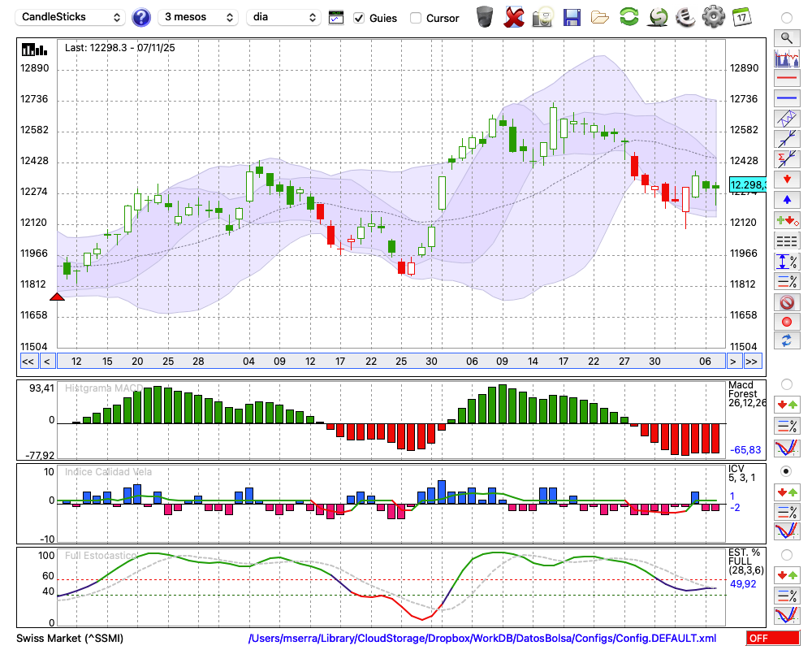This screenshot has height=650, width=812.
Task: Click the trash can icon
Action: [x=484, y=17]
